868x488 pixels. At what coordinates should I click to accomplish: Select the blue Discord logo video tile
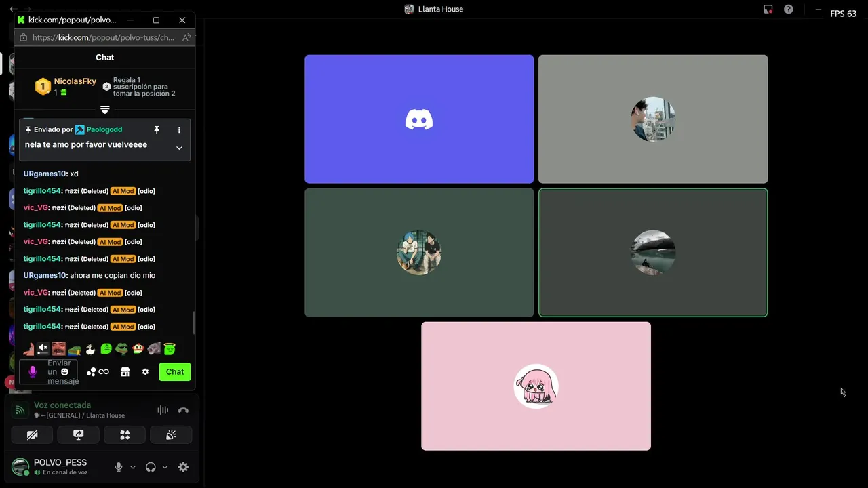(x=419, y=119)
